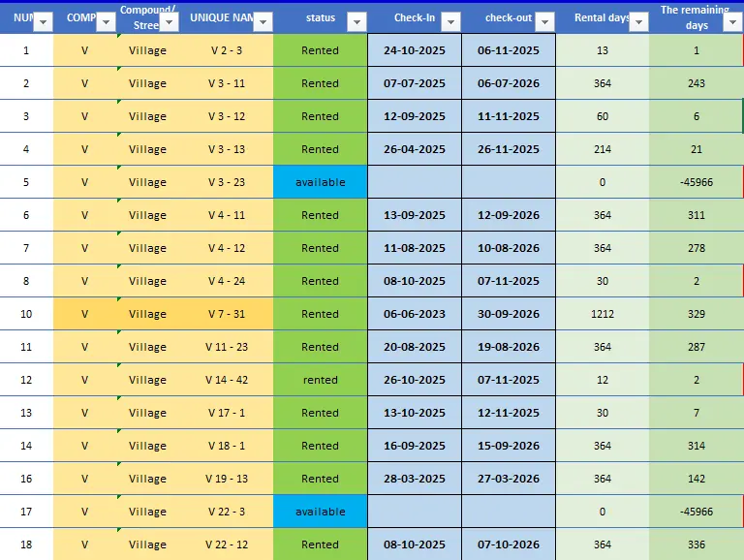
Task: Select unique name cell V 3 - 11
Action: tap(227, 83)
